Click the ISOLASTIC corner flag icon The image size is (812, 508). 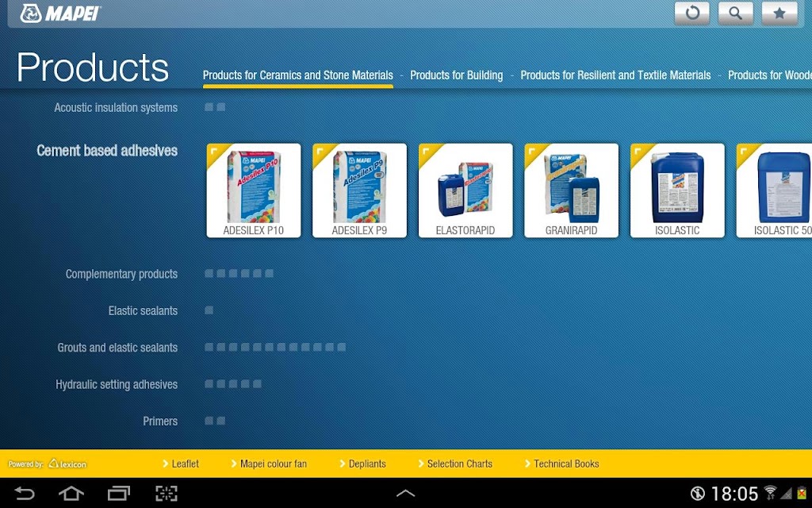pos(638,152)
